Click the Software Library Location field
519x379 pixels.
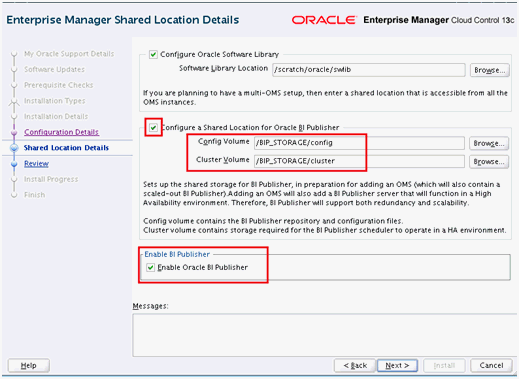369,70
